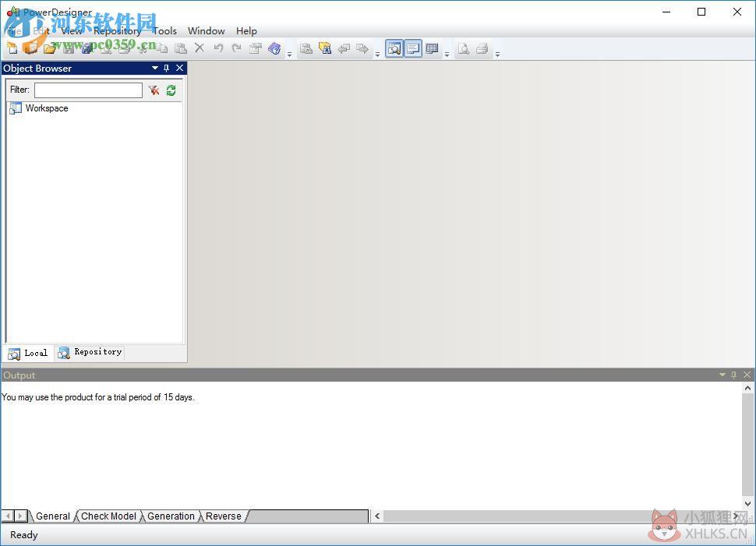756x546 pixels.
Task: Click Output horizontal scrollbar left arrow
Action: [377, 516]
